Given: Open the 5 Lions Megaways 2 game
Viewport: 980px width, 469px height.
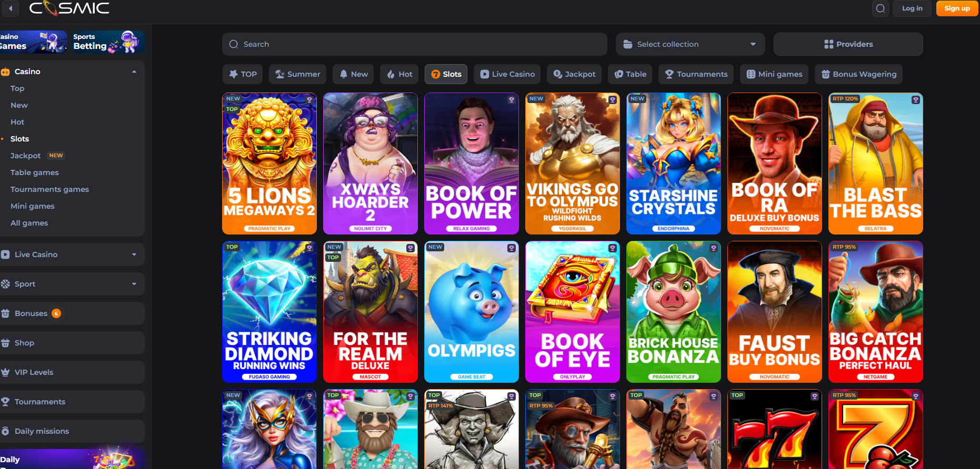Looking at the screenshot, I should [269, 164].
